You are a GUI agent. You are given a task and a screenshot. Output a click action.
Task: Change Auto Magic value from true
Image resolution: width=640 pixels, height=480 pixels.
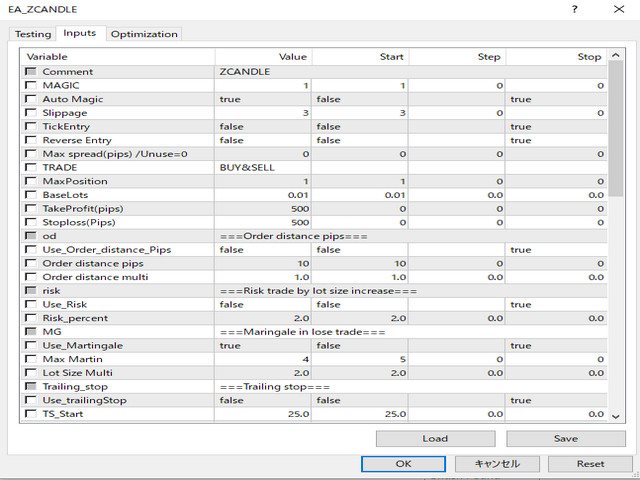(262, 100)
